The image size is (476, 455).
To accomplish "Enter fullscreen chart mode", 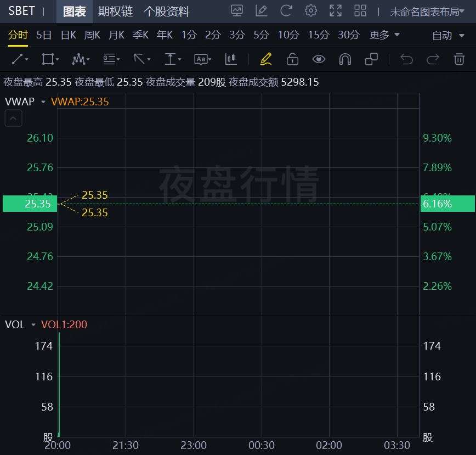I will pyautogui.click(x=335, y=10).
